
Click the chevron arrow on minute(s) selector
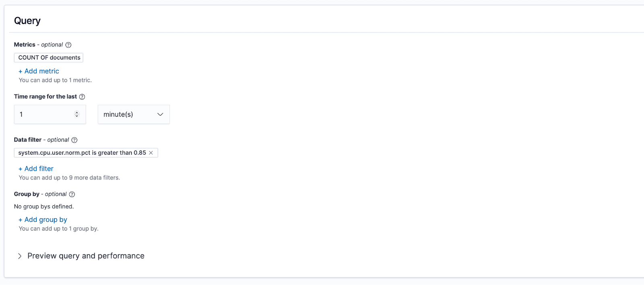[x=160, y=115]
